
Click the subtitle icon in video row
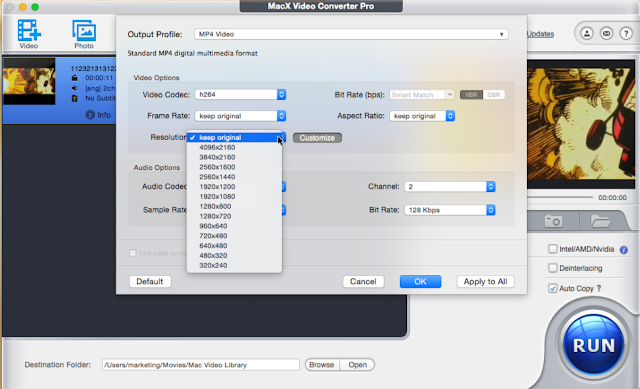tap(75, 98)
